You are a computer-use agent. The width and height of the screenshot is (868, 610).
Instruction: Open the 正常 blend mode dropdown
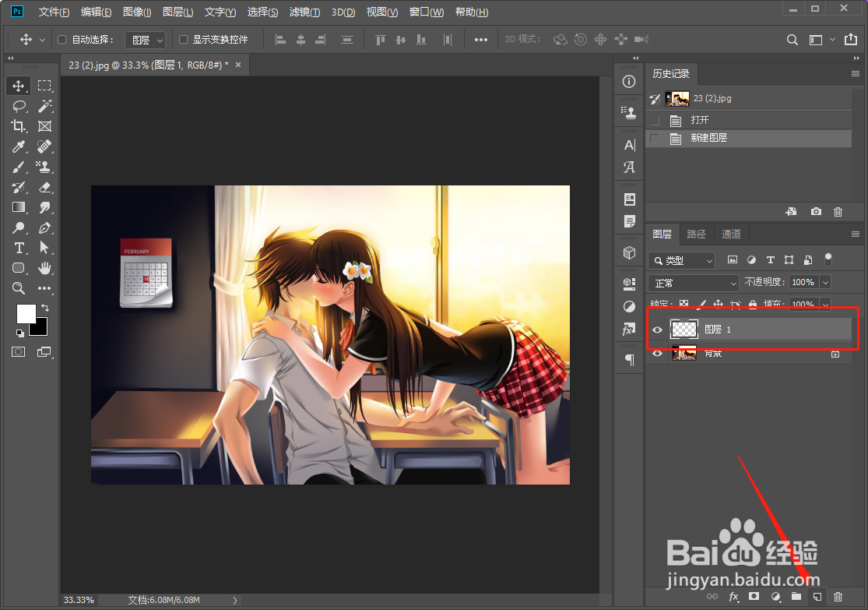point(694,283)
